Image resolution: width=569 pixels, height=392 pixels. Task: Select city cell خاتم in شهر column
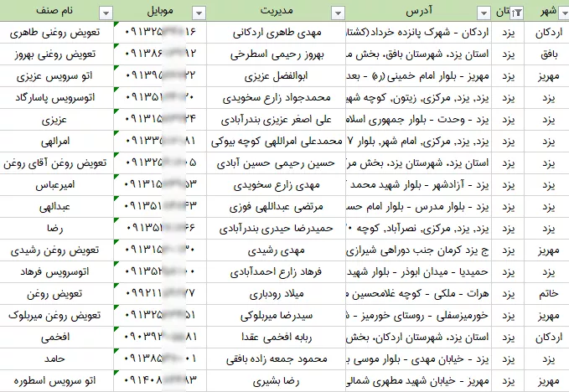547,294
